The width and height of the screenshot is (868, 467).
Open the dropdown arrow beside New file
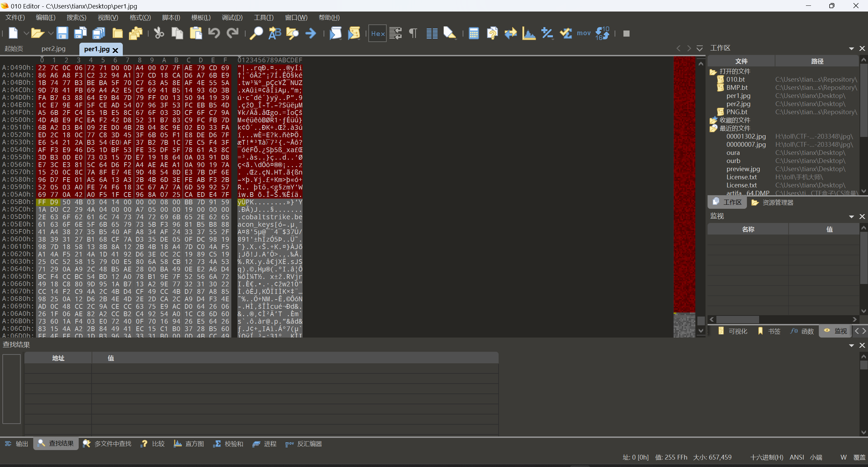pyautogui.click(x=26, y=33)
